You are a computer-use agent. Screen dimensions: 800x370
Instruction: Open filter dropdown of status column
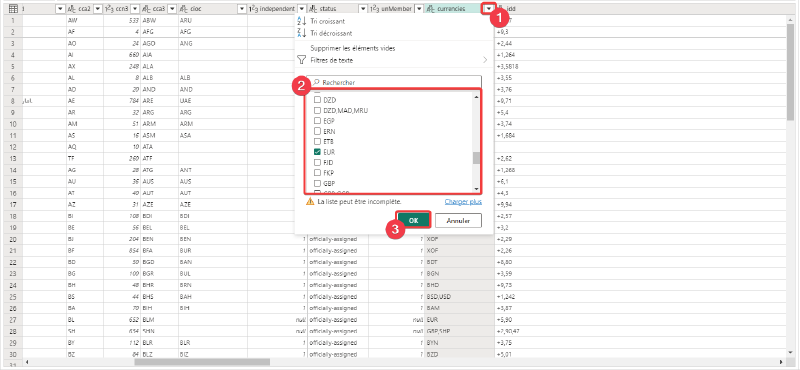tap(363, 9)
